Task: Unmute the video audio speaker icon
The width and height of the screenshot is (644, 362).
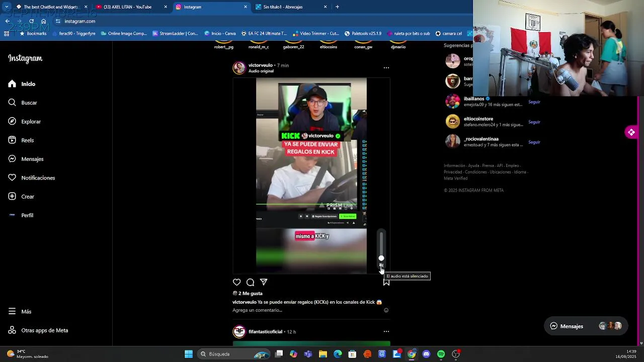Action: (381, 265)
